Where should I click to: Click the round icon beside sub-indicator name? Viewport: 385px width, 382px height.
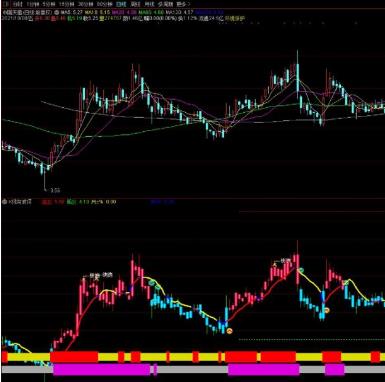pos(4,202)
